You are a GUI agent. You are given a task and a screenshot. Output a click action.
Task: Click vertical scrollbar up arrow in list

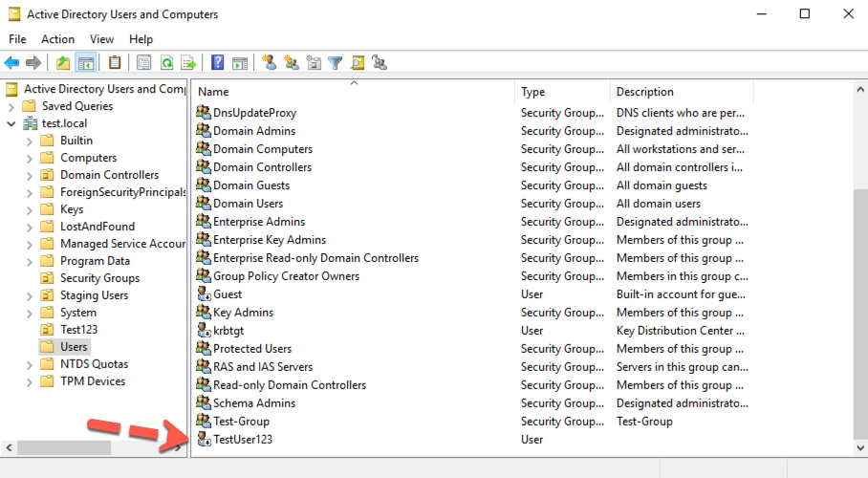[x=860, y=89]
